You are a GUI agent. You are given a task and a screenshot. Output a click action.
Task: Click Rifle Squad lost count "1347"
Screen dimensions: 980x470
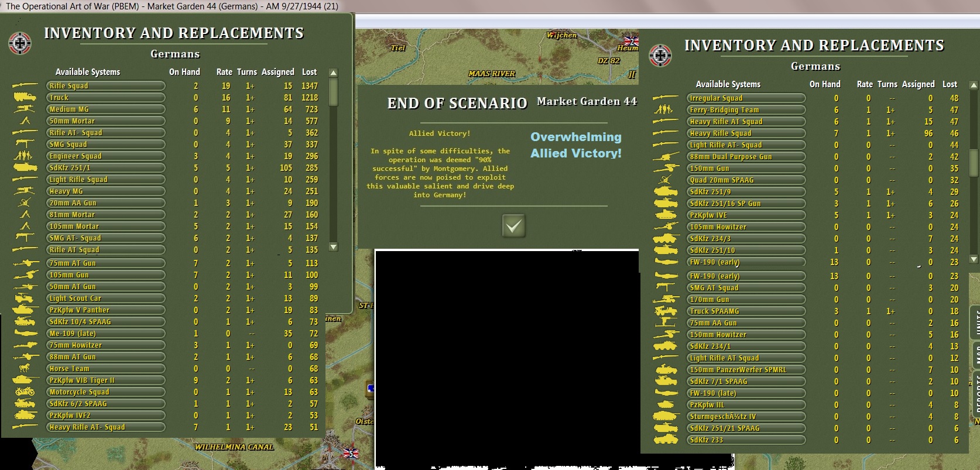pos(310,86)
